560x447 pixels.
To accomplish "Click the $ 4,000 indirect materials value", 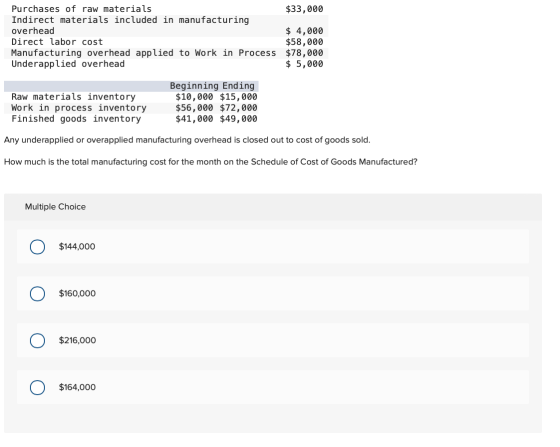I will pos(304,31).
